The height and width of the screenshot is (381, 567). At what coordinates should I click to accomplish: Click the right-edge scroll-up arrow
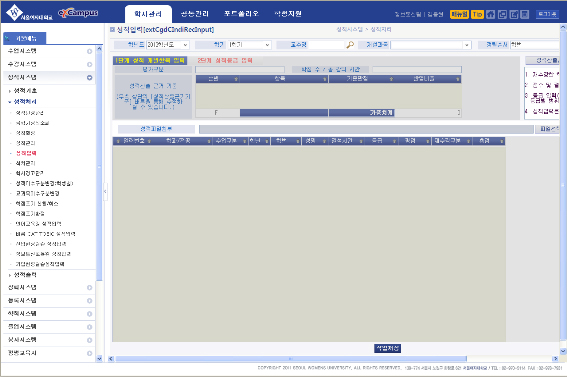563,27
